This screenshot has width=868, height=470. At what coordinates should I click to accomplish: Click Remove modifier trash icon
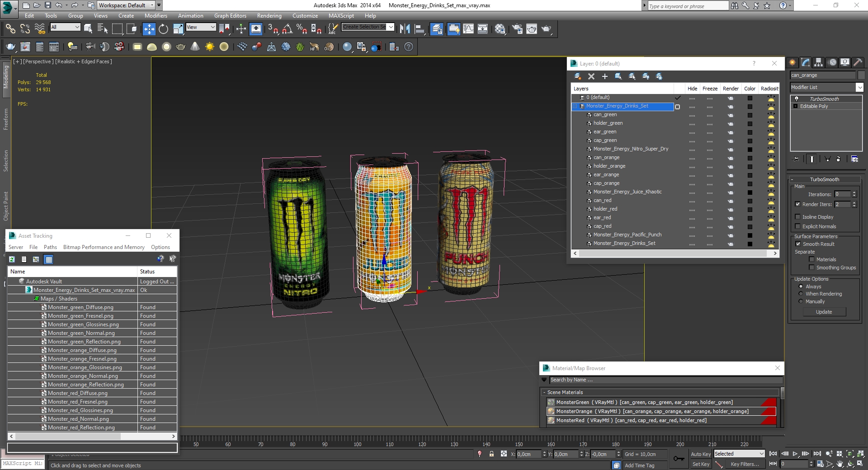tap(838, 159)
